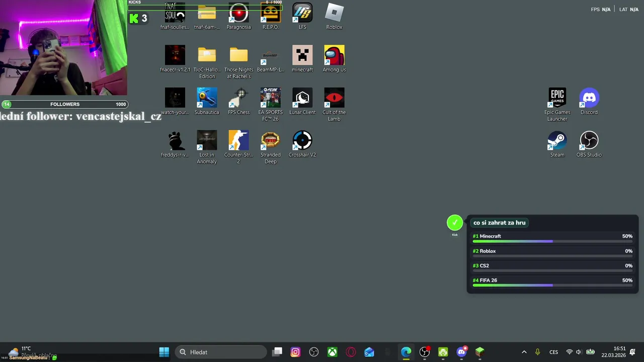The width and height of the screenshot is (644, 362).
Task: Open the Xbox app in the taskbar
Action: click(333, 352)
